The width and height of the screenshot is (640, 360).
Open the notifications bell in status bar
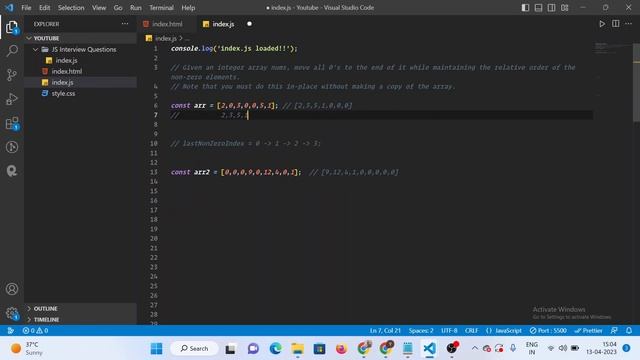click(629, 330)
